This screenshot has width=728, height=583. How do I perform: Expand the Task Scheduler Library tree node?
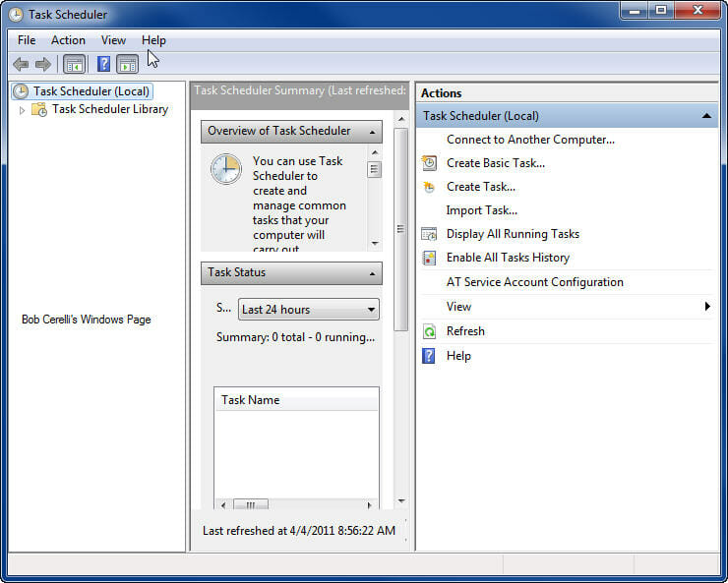[x=22, y=110]
